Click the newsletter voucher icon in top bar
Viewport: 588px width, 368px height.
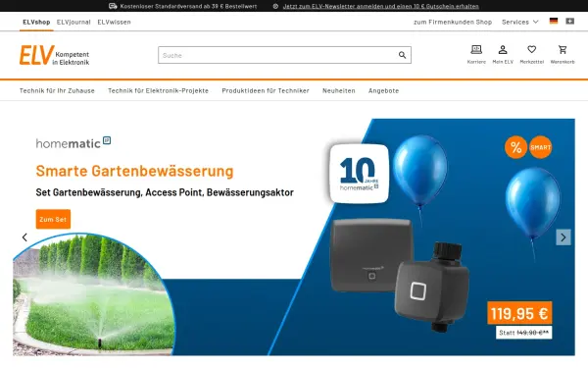point(275,6)
